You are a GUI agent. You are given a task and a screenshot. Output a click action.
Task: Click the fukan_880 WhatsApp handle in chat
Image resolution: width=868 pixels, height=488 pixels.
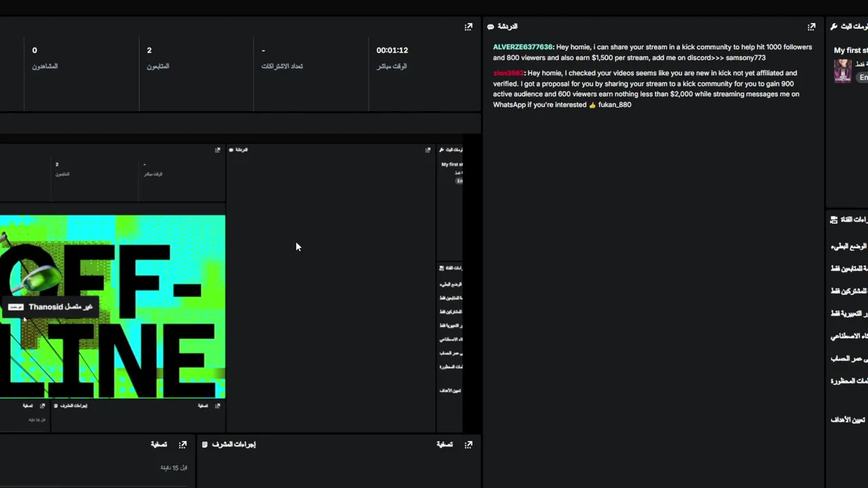pos(614,105)
